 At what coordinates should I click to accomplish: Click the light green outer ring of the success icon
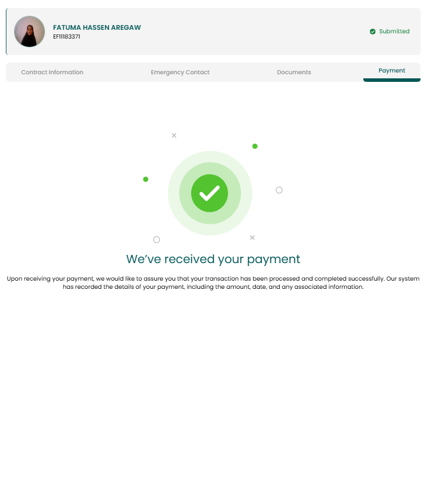173,193
